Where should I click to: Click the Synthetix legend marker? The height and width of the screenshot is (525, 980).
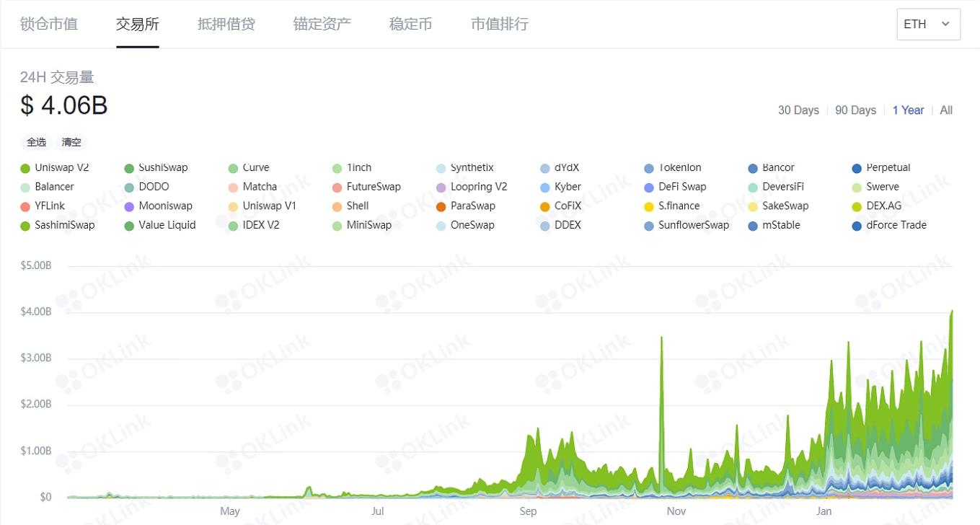[441, 168]
